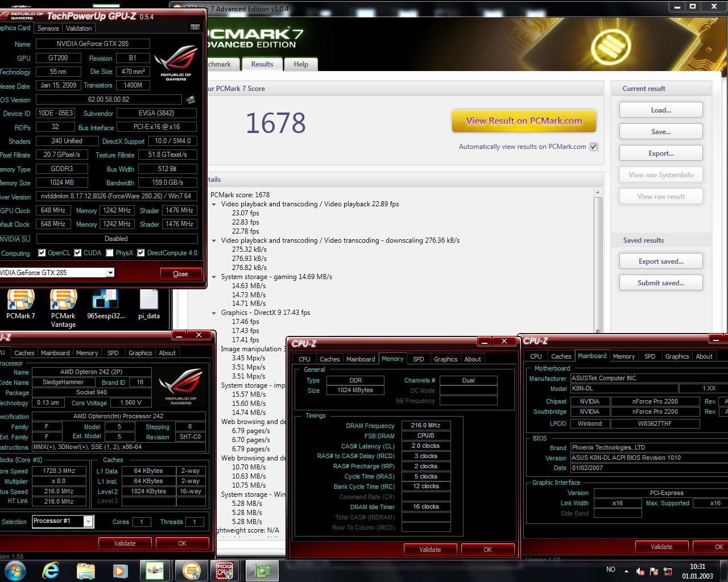728x582 pixels.
Task: Click the Save... button under Current result
Action: [661, 132]
